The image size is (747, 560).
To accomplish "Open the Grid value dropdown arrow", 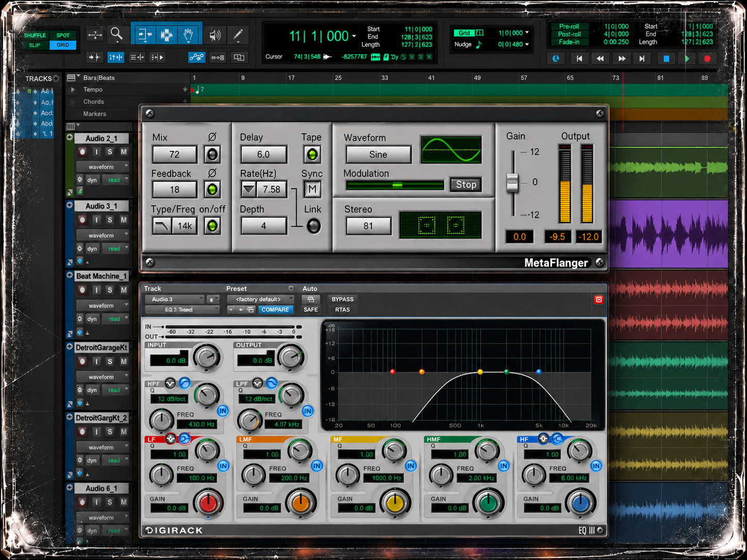I will point(527,32).
